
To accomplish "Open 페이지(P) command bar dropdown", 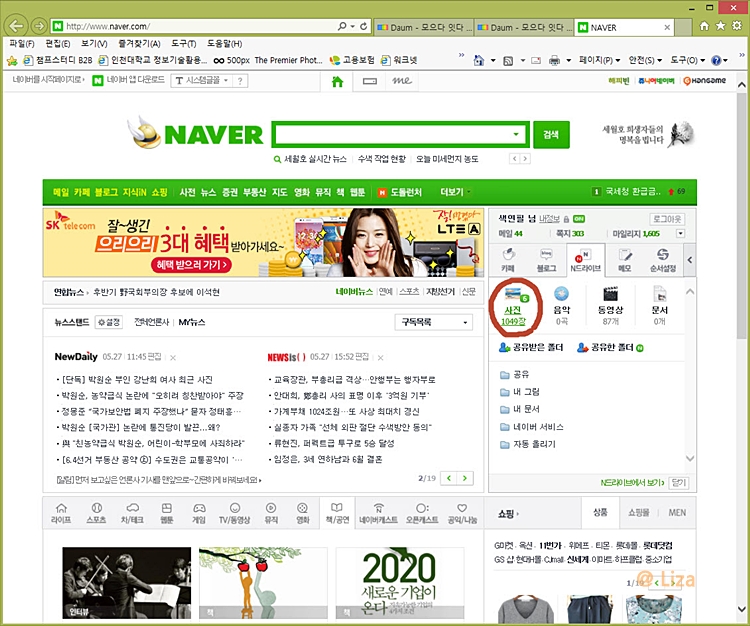I will pyautogui.click(x=599, y=60).
